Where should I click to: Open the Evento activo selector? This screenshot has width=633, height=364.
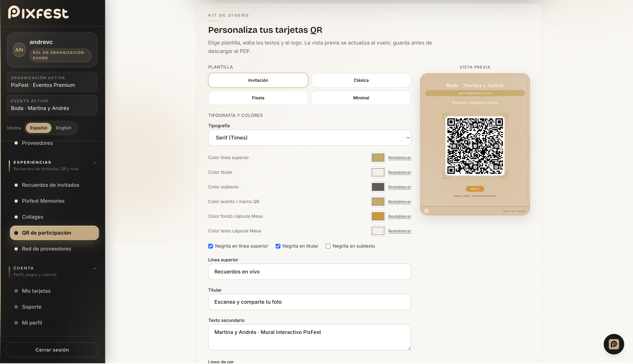(52, 105)
